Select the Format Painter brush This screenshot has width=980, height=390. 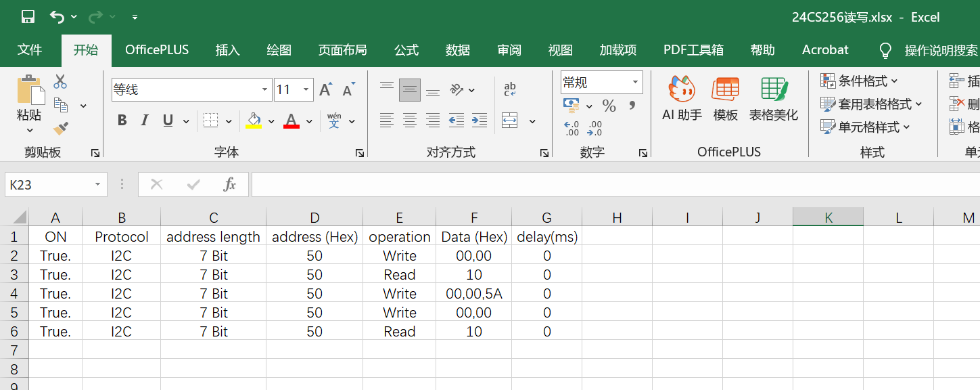point(60,128)
